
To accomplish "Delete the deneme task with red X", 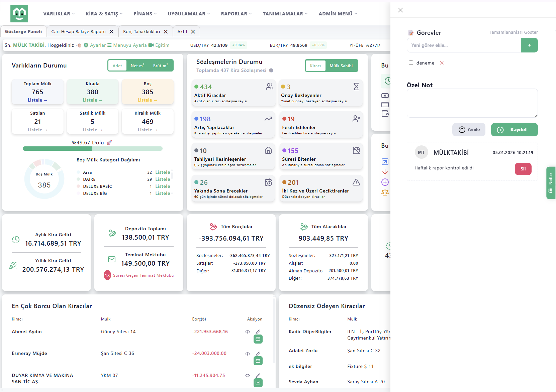I will click(x=442, y=63).
